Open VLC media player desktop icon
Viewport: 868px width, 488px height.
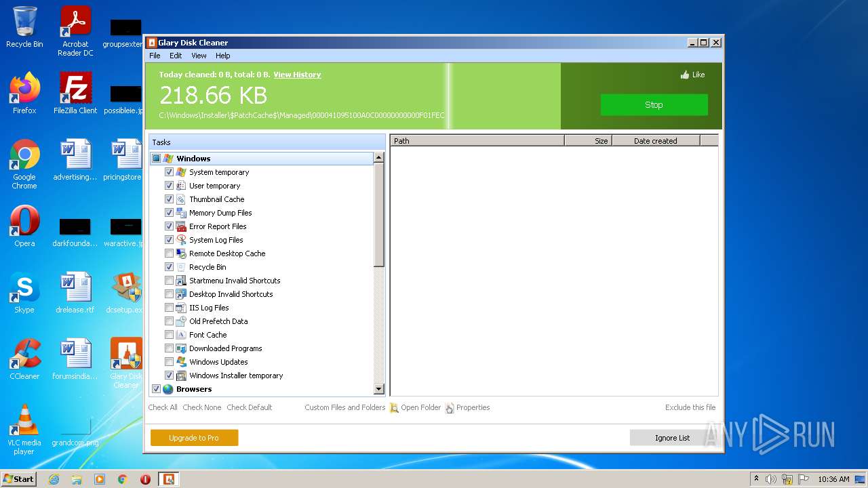(x=24, y=430)
